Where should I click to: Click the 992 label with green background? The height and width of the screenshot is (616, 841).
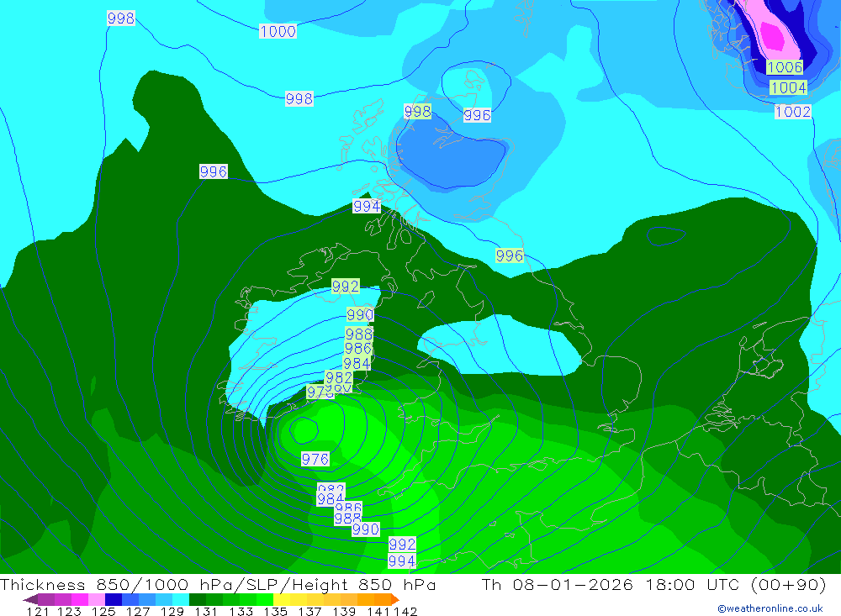click(346, 287)
